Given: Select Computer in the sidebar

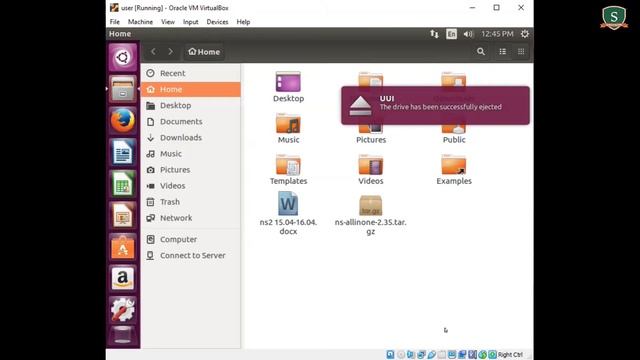Looking at the screenshot, I should (191, 239).
